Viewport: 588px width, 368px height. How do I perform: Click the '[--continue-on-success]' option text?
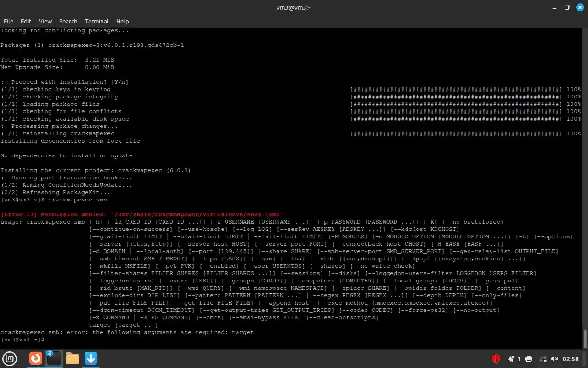coord(131,229)
